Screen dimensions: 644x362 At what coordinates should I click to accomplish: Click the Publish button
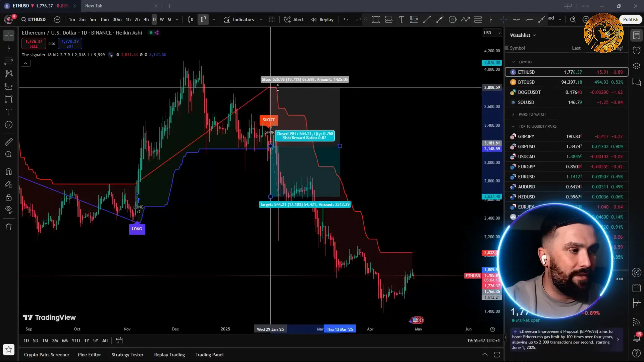coord(630,19)
